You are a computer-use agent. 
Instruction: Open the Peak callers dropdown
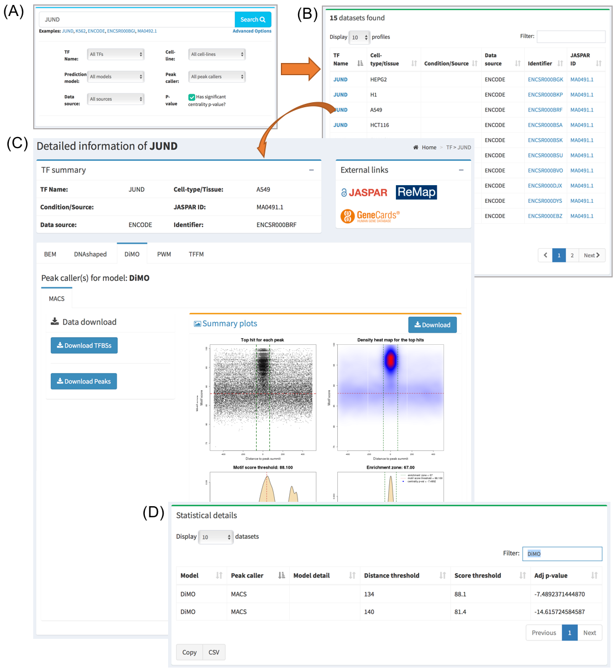pos(217,77)
